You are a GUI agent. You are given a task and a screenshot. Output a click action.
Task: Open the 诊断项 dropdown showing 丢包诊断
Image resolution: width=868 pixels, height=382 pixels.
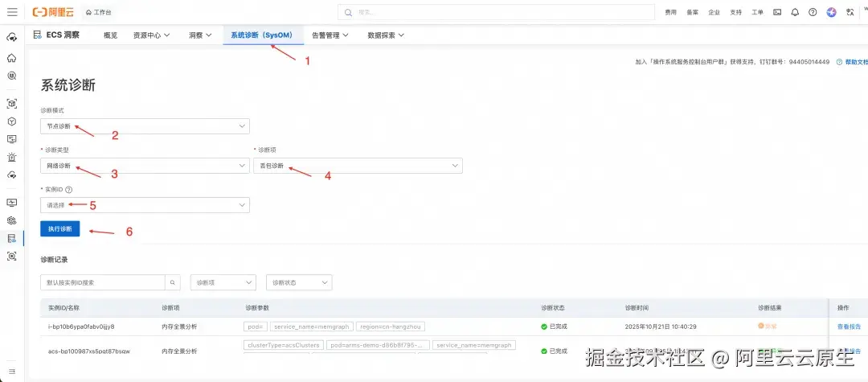pos(358,166)
